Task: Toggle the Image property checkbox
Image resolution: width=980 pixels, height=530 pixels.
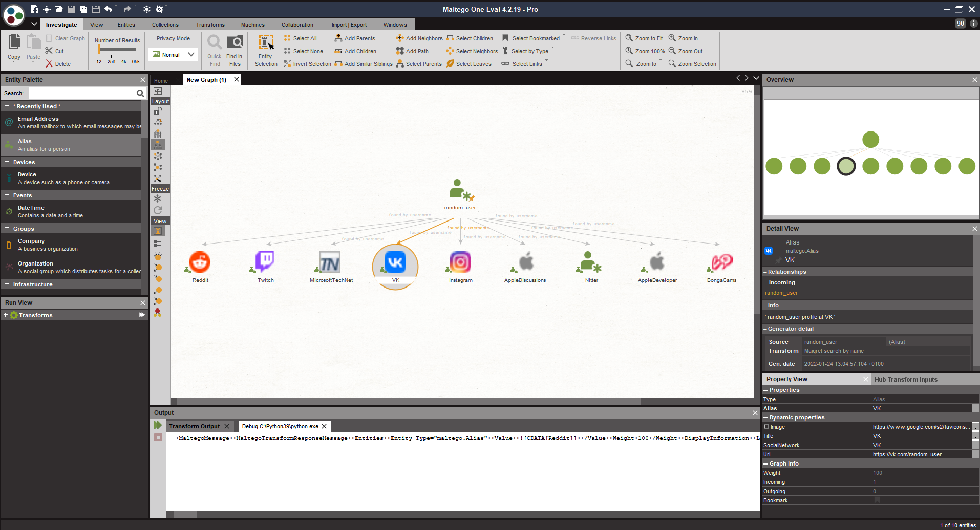Action: pyautogui.click(x=766, y=427)
